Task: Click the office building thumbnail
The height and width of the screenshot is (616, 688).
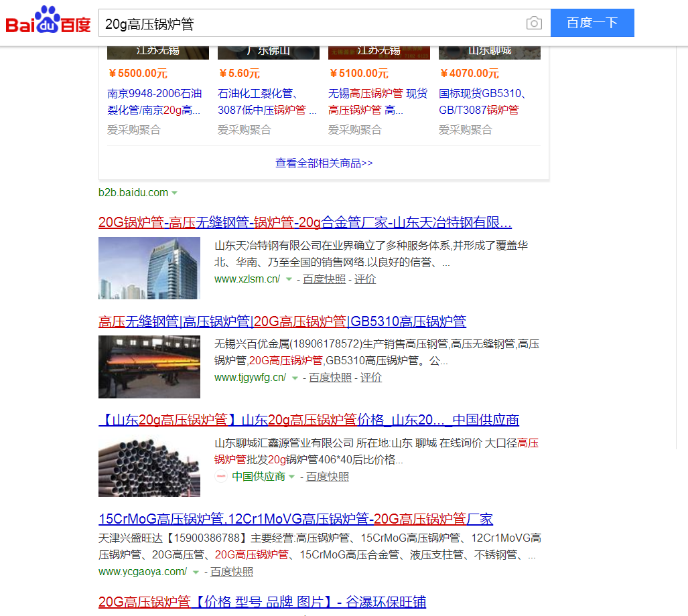Action: click(x=149, y=268)
